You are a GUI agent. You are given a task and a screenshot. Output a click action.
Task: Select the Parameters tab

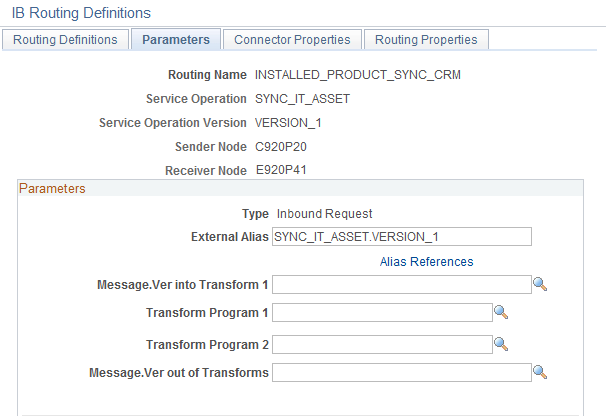click(176, 40)
